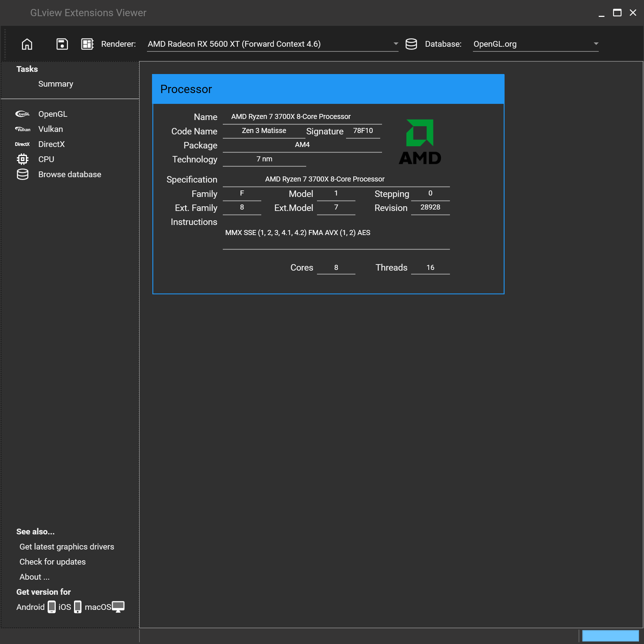Image resolution: width=644 pixels, height=644 pixels.
Task: Click the Threads value 16
Action: pyautogui.click(x=431, y=268)
